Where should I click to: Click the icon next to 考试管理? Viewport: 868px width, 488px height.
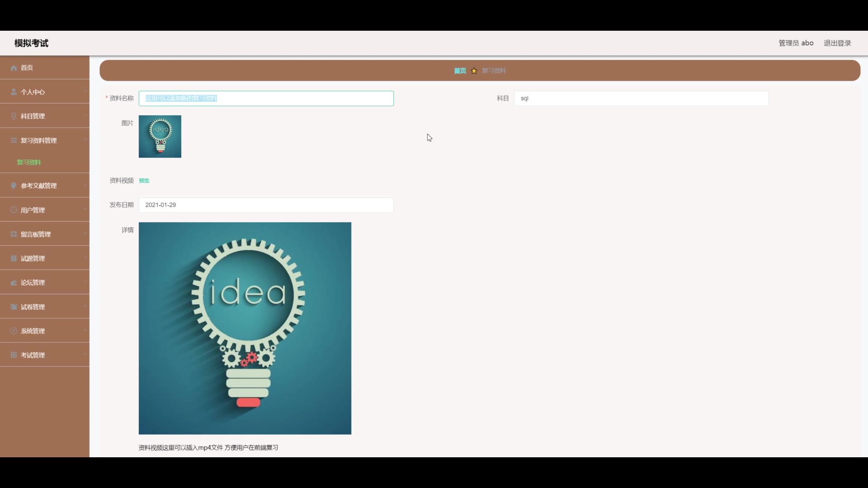(x=14, y=355)
